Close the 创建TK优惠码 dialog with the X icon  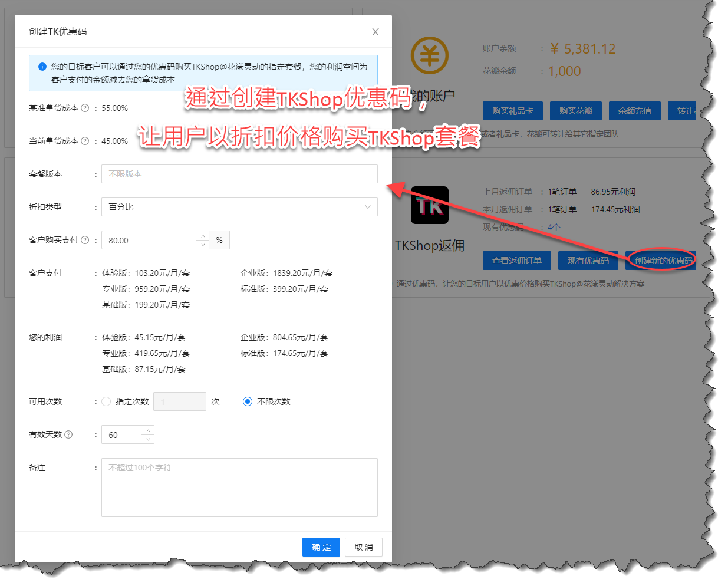375,32
